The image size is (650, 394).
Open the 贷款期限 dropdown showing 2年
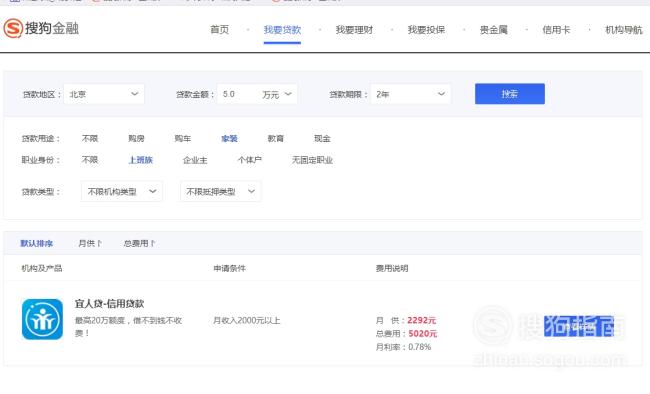410,94
